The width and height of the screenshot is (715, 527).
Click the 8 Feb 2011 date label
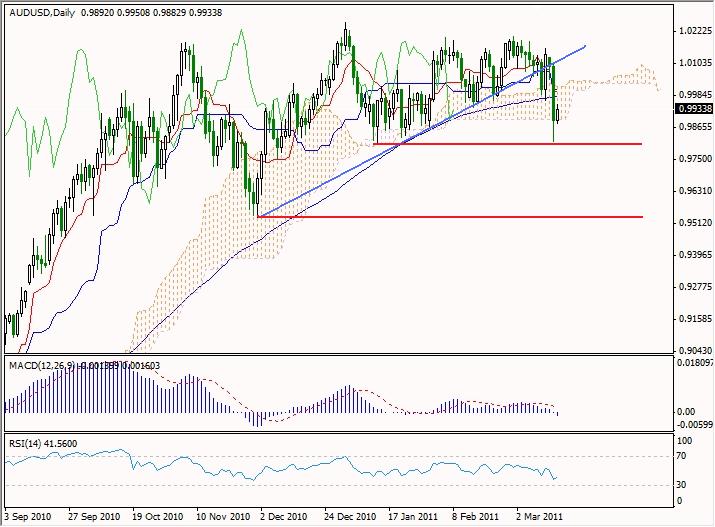[x=476, y=517]
